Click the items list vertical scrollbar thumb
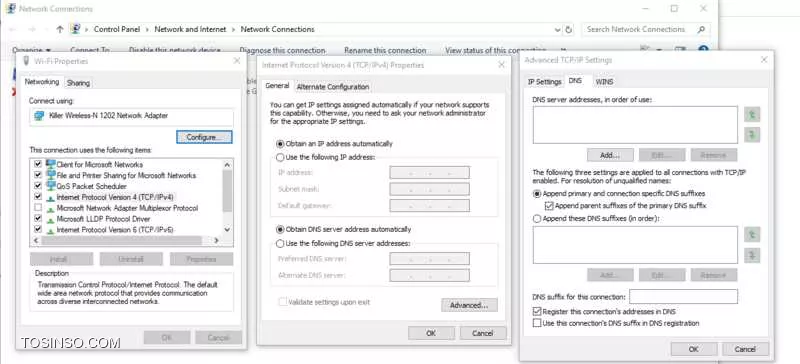Viewport: 800px width, 364px height. click(x=228, y=191)
